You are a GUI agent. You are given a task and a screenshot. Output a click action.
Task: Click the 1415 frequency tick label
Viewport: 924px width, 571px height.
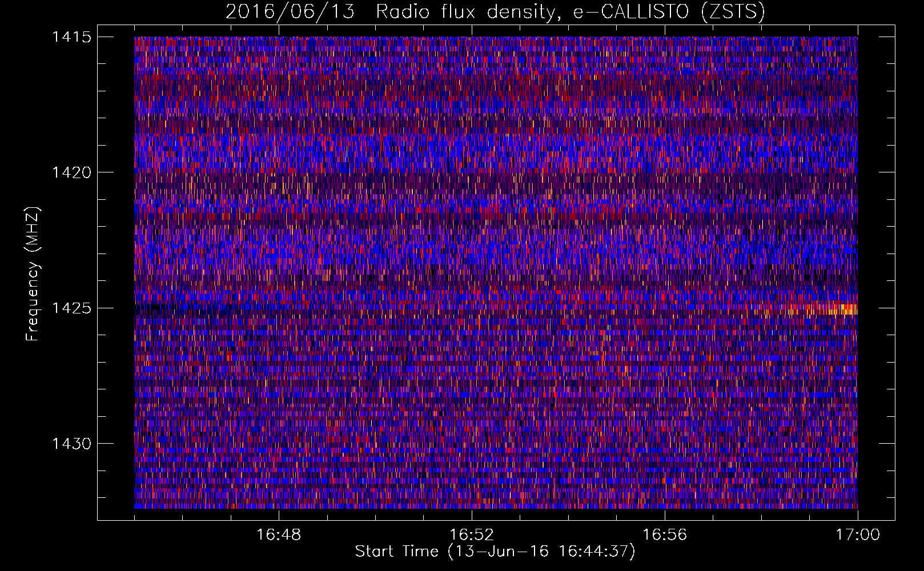(x=72, y=37)
